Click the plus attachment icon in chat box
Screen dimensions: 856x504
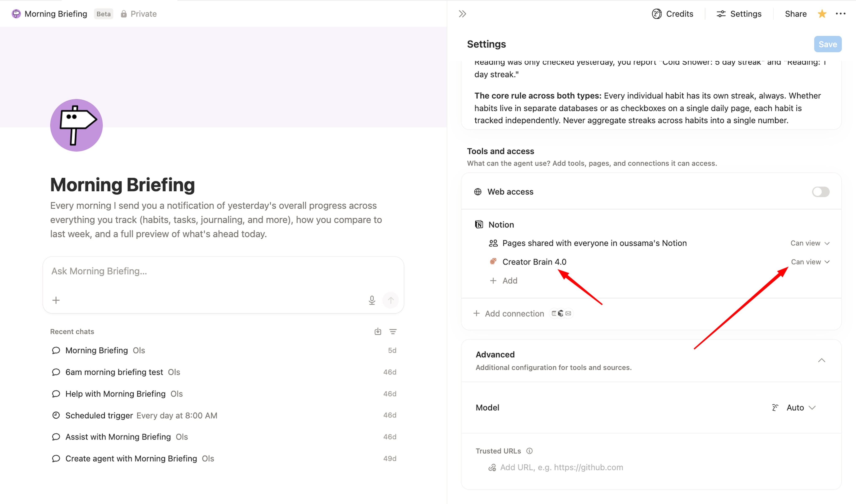coord(56,300)
